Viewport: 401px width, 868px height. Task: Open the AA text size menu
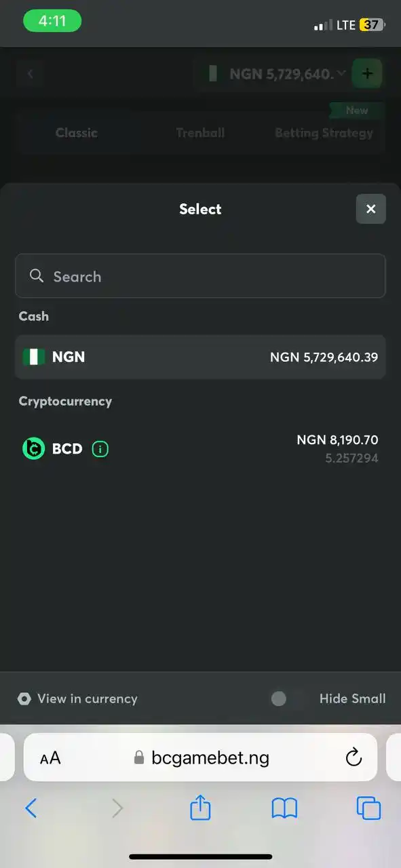point(50,758)
